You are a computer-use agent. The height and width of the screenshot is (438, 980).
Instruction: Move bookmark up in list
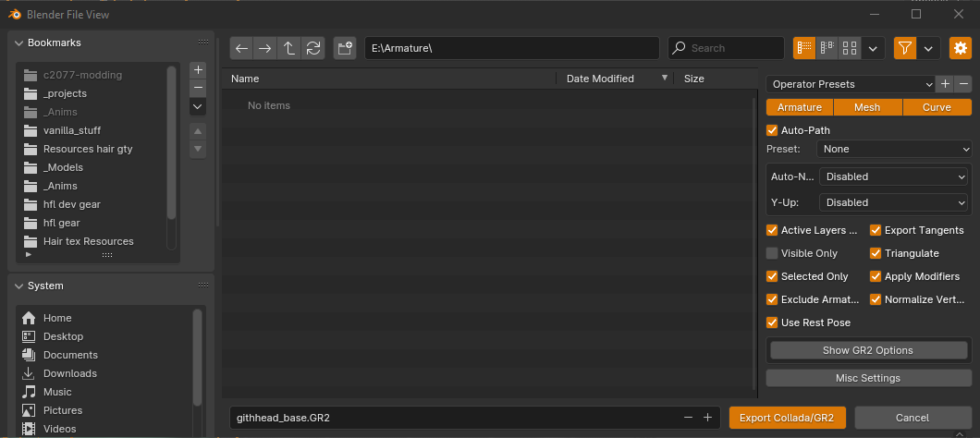coord(198,131)
